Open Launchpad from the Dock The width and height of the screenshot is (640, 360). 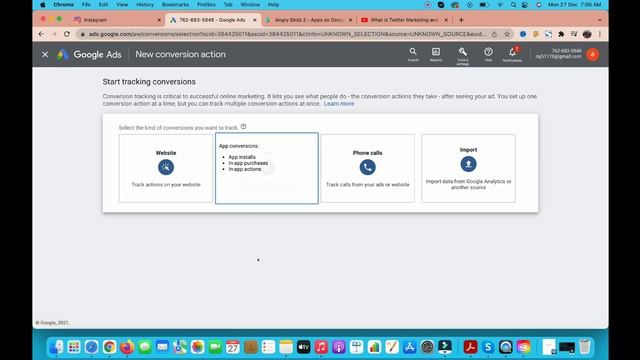74,347
